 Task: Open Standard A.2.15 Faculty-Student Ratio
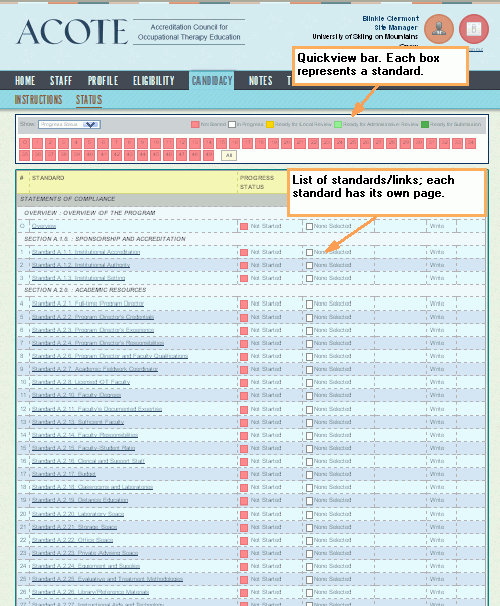pos(83,448)
